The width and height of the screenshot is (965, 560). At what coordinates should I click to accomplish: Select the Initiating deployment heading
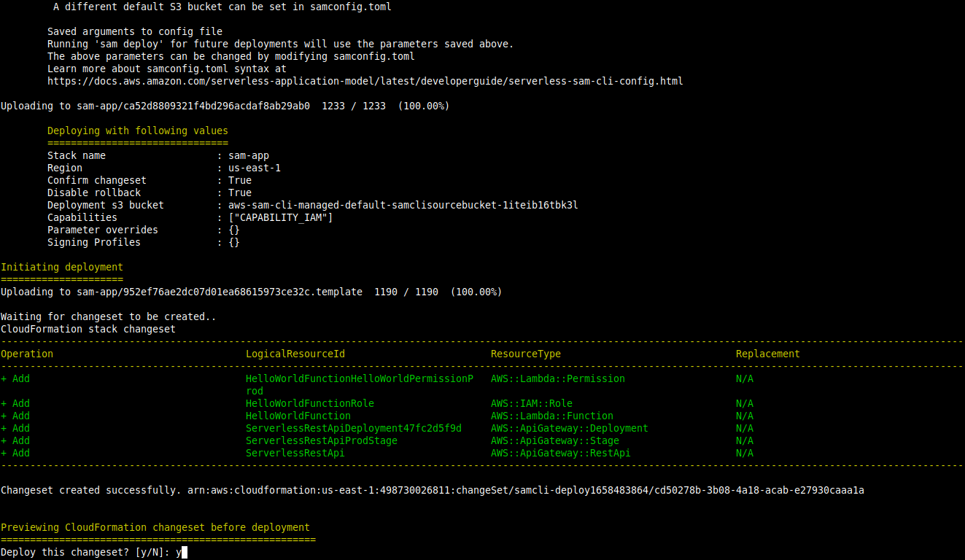click(x=61, y=267)
